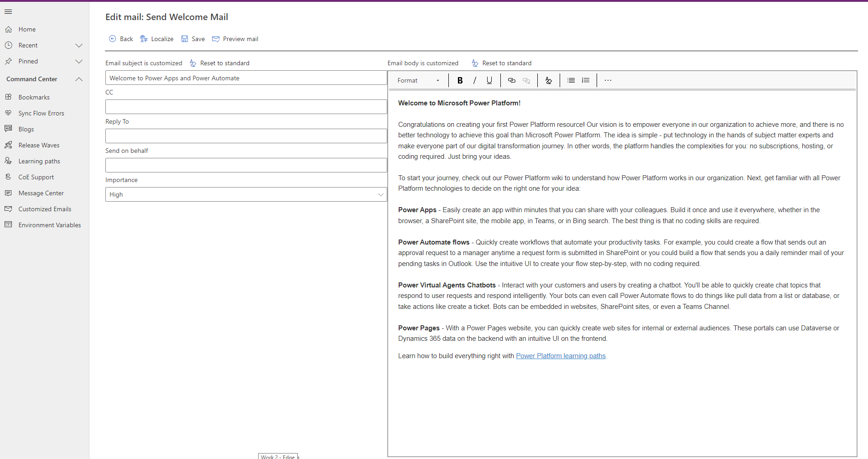868x459 pixels.
Task: Reset the email body to standard
Action: (501, 63)
